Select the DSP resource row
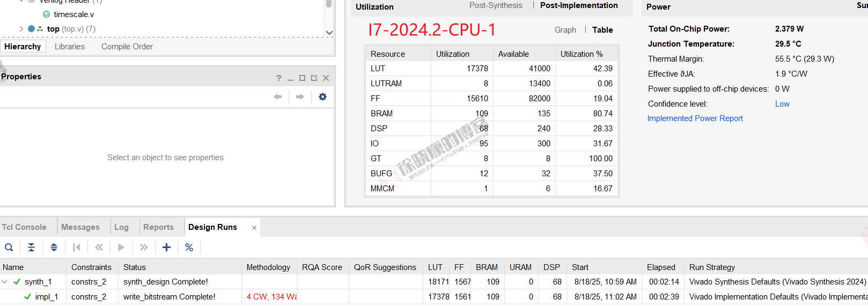This screenshot has height=307, width=868. coord(491,129)
